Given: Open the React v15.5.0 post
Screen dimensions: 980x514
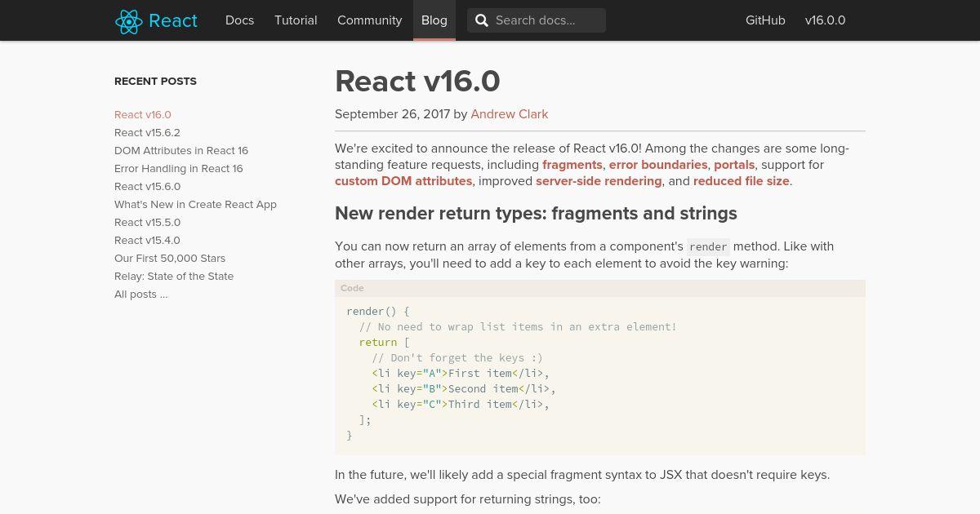Looking at the screenshot, I should (147, 223).
